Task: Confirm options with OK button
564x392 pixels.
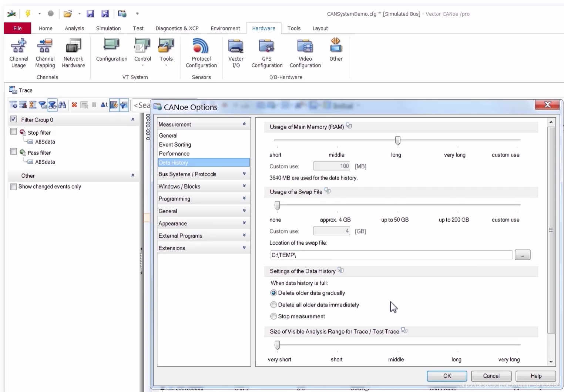Action: pos(447,376)
